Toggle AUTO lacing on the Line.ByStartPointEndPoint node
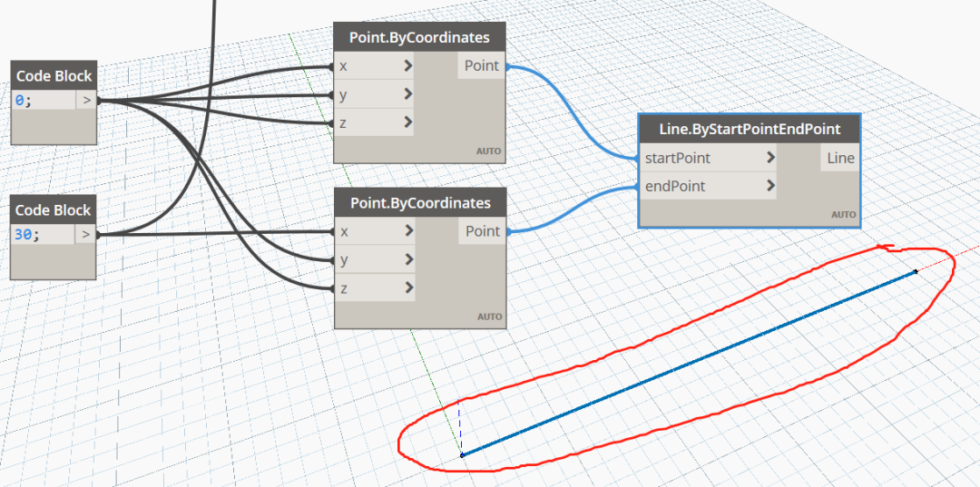 (842, 215)
